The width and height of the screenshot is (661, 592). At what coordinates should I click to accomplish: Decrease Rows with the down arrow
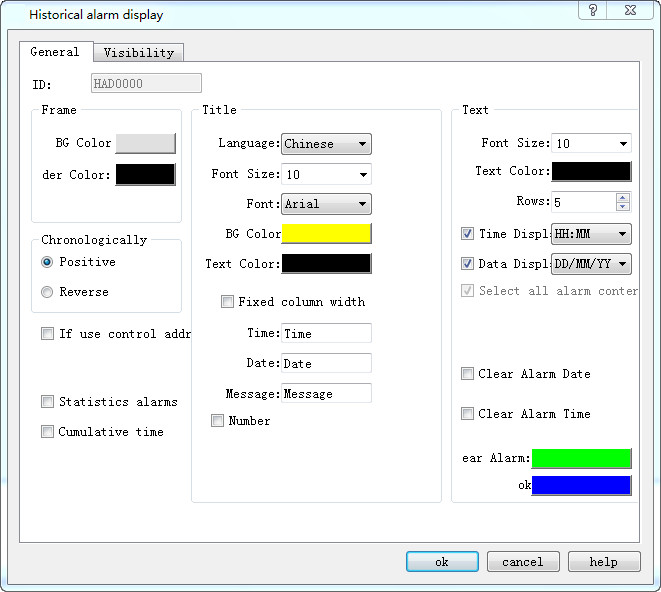click(623, 207)
